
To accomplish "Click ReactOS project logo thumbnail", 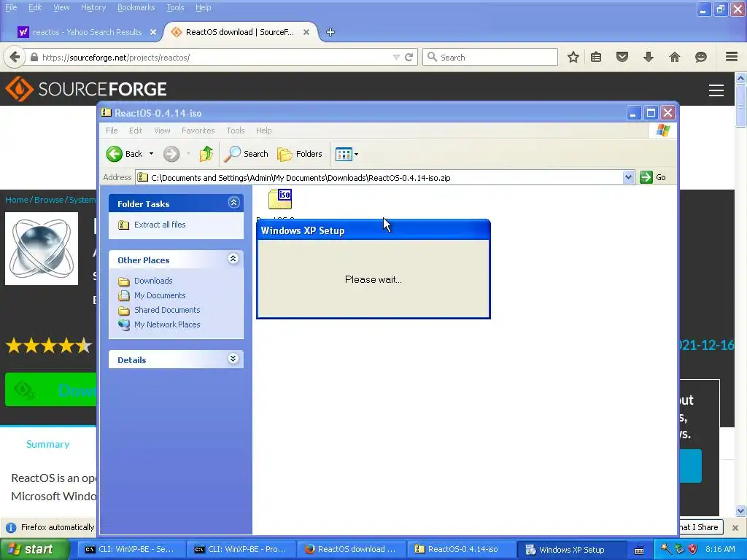I will 42,249.
